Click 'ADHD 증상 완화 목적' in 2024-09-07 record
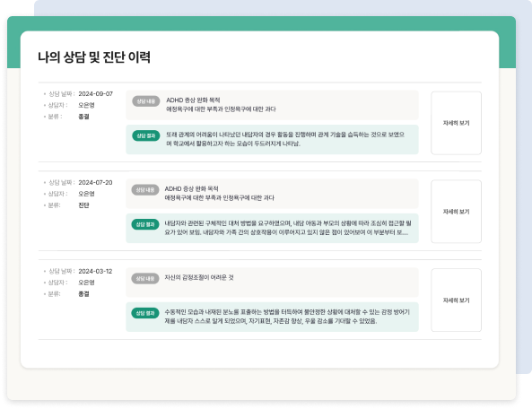The image size is (532, 409). 193,100
